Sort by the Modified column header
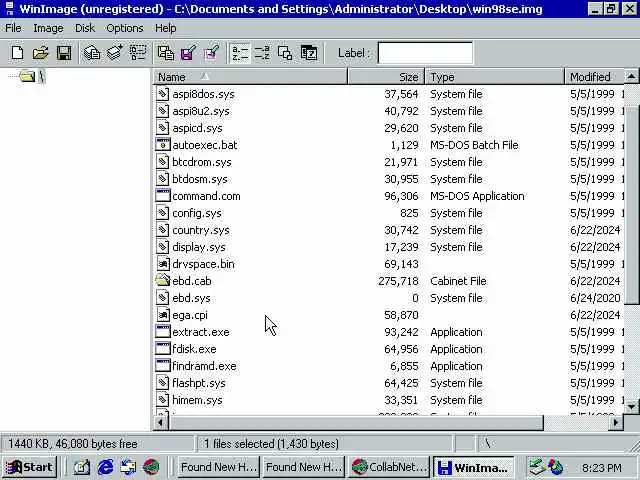The width and height of the screenshot is (640, 480). pyautogui.click(x=594, y=77)
